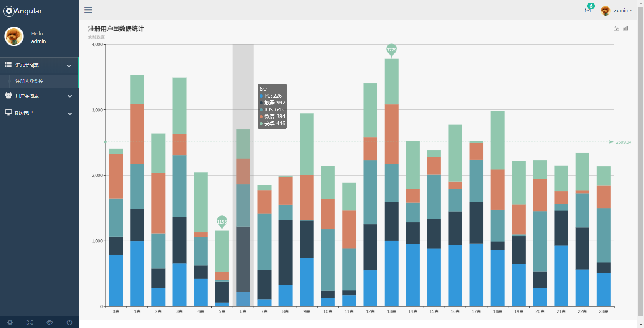The width and height of the screenshot is (644, 328).
Task: Click the crossed-eye lock screen icon
Action: pyautogui.click(x=50, y=322)
